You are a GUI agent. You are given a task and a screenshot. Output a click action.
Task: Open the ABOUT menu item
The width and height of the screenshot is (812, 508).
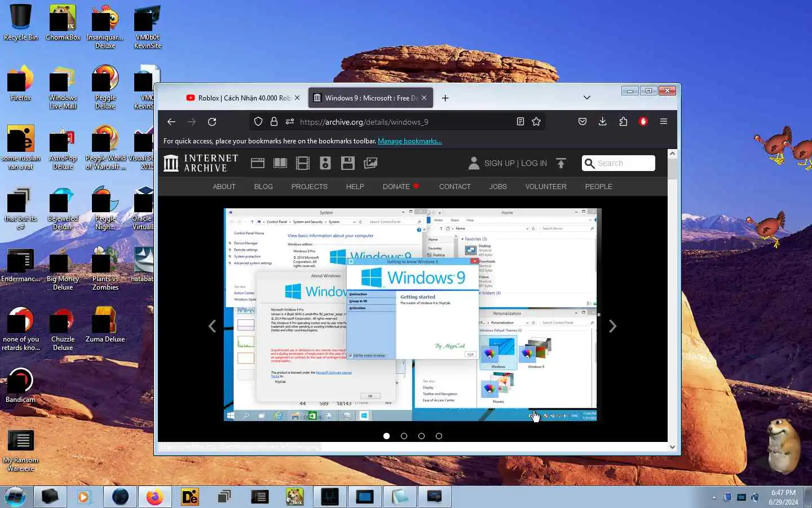click(224, 186)
